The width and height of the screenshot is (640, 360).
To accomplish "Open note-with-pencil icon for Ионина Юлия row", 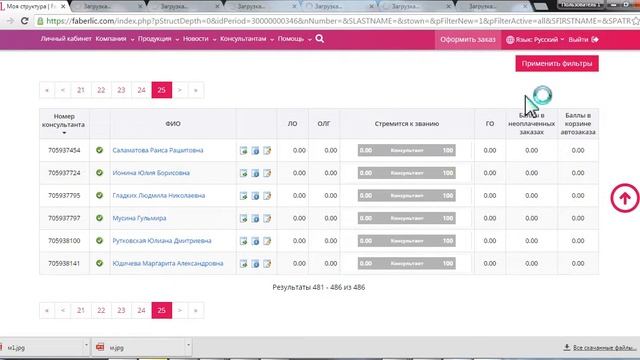I will click(x=267, y=173).
